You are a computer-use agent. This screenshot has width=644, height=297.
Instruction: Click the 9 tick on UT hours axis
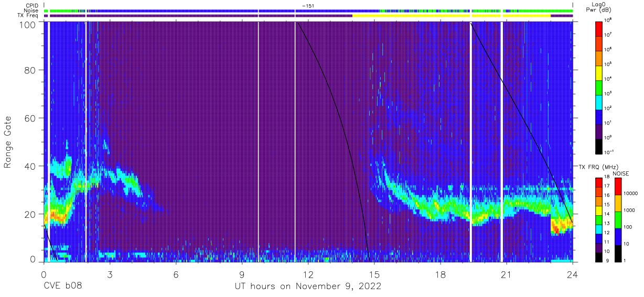242,274
